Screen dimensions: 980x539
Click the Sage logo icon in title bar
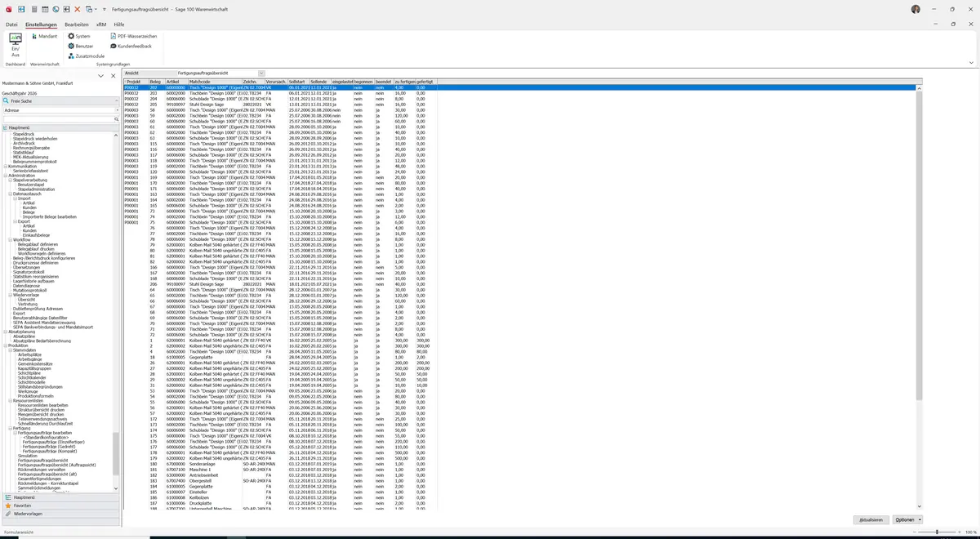(x=7, y=9)
